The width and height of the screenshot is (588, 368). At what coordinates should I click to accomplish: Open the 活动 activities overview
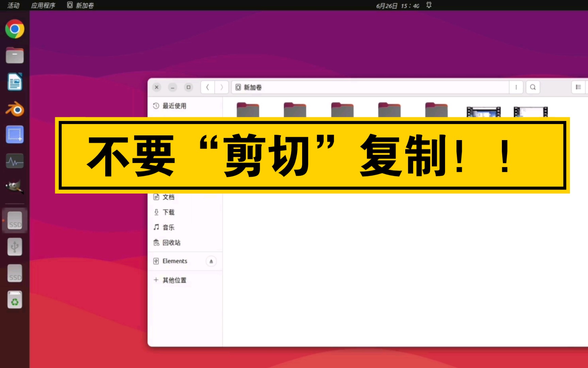(14, 5)
